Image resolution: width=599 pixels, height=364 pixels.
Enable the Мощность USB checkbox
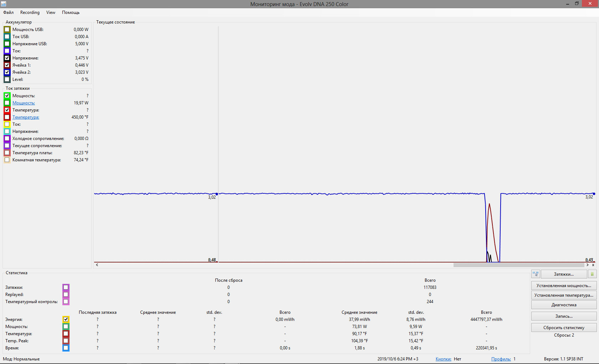pyautogui.click(x=7, y=30)
